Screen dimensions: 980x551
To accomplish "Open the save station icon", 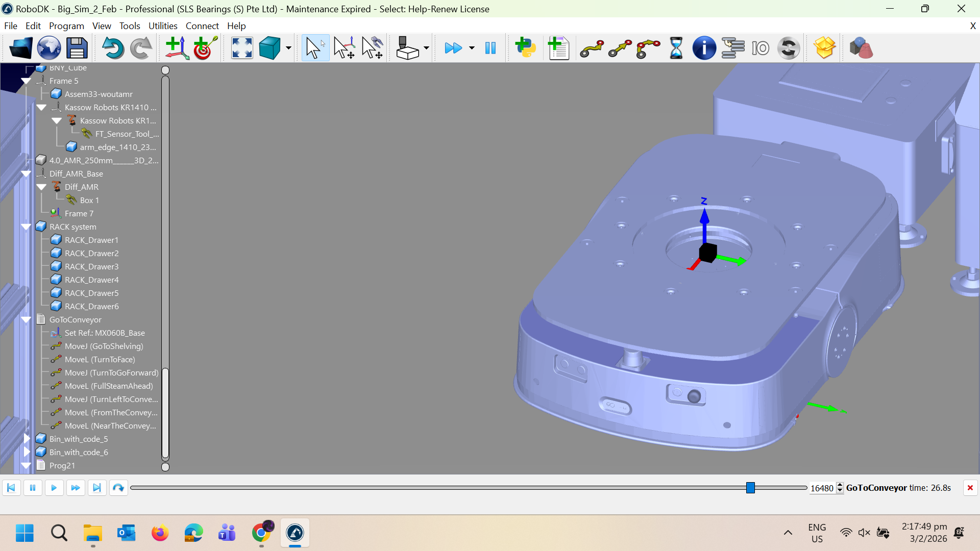I will click(x=77, y=48).
